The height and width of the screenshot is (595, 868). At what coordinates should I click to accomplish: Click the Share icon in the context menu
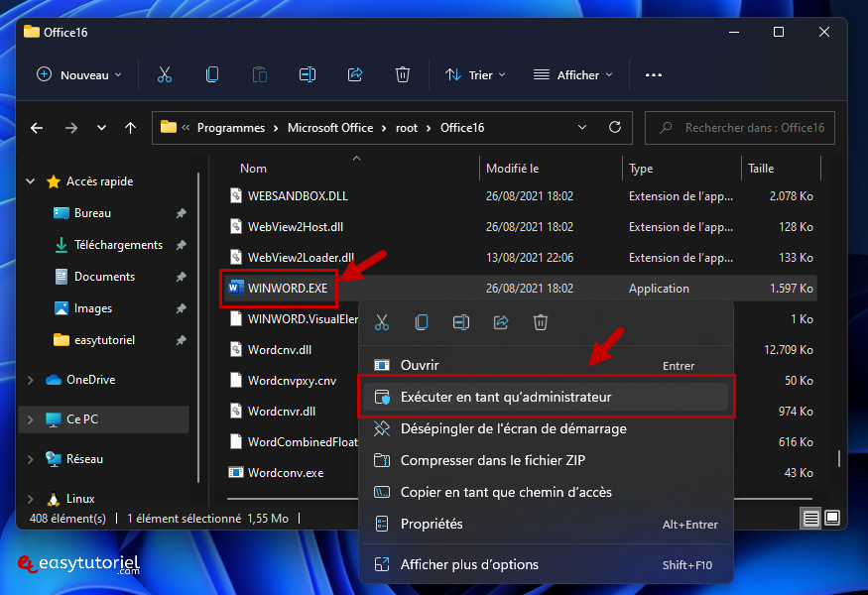coord(501,322)
